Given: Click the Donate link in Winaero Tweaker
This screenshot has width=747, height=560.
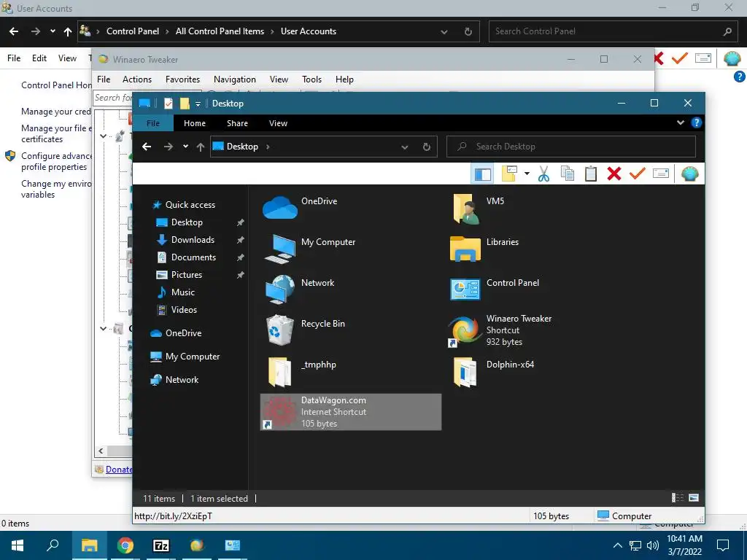Looking at the screenshot, I should pyautogui.click(x=119, y=470).
